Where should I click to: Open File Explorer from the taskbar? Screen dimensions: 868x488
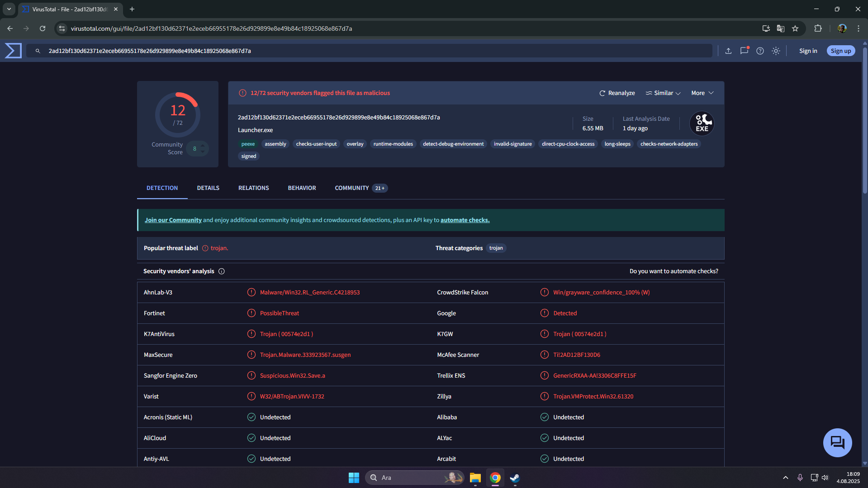point(475,478)
